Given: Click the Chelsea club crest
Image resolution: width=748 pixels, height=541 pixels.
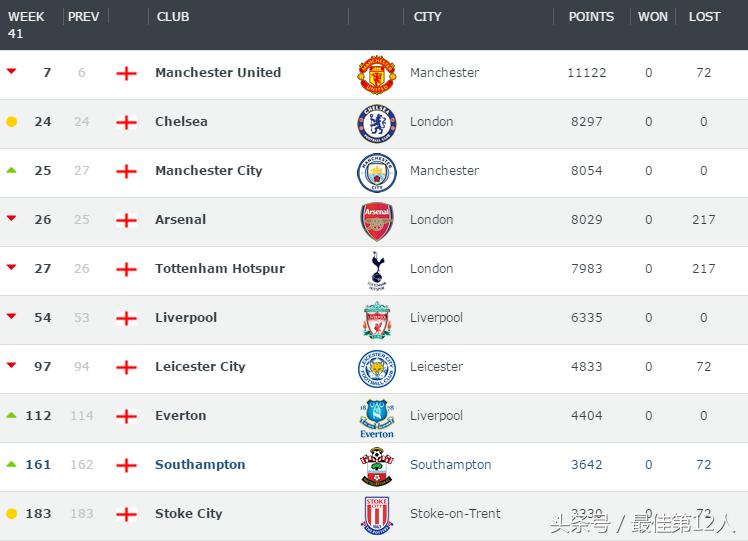Looking at the screenshot, I should coord(377,123).
